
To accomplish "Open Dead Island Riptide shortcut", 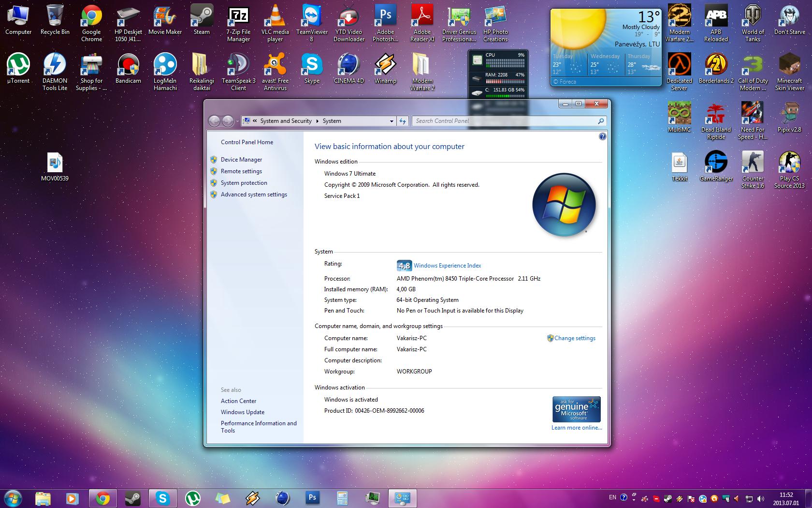I will pos(716,121).
